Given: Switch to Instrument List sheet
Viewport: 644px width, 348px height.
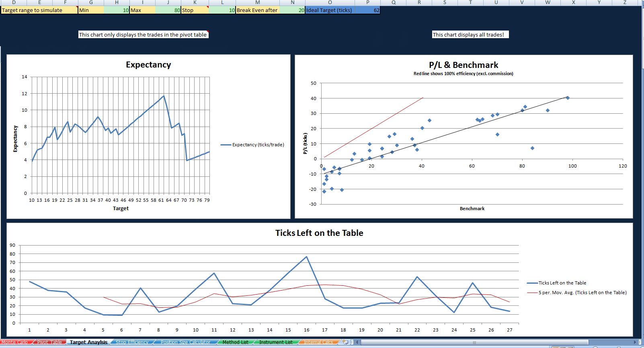Looking at the screenshot, I should click(276, 342).
